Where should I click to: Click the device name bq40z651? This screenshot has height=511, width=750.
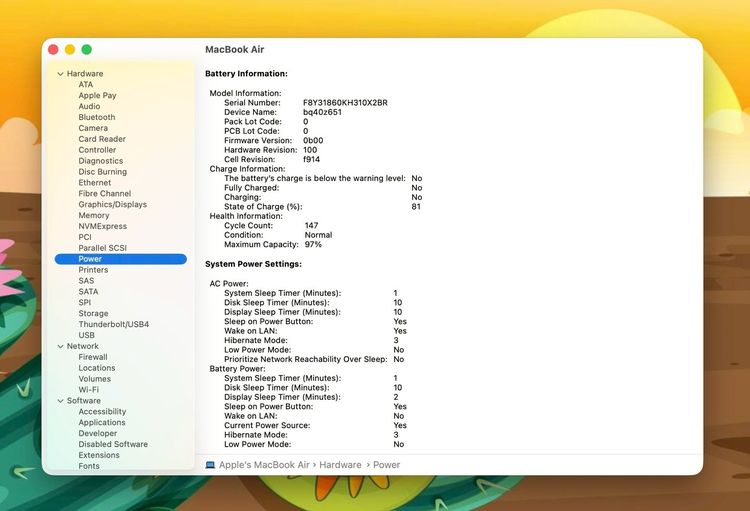click(x=322, y=112)
